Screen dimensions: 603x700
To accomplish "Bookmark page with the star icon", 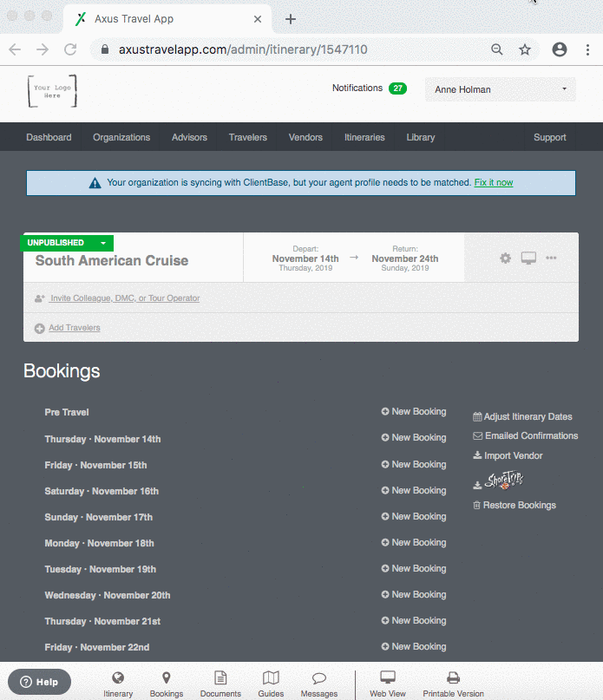I will click(525, 49).
